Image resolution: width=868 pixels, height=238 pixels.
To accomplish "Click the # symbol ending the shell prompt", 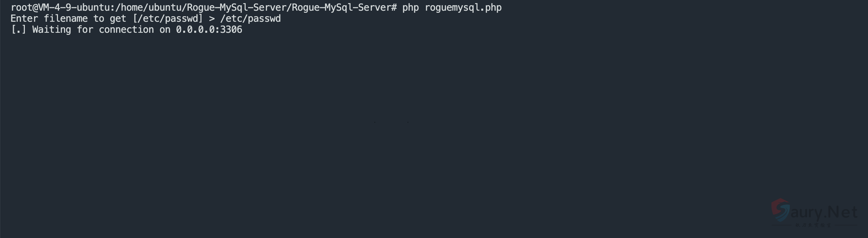I will pos(394,8).
